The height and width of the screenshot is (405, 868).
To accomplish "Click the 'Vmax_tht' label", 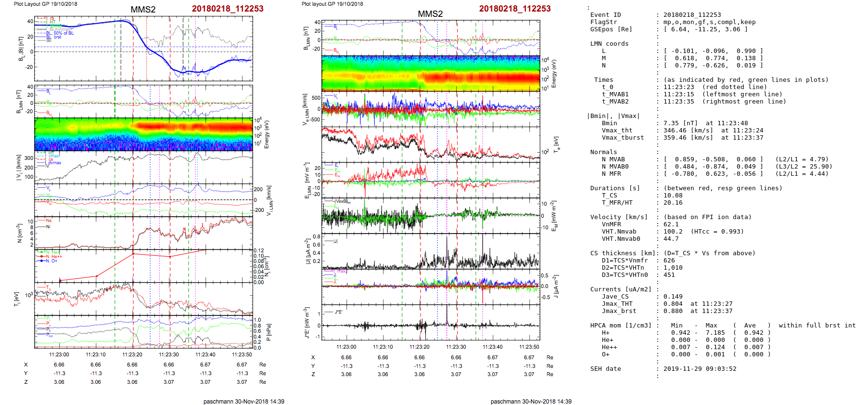I will [x=617, y=131].
